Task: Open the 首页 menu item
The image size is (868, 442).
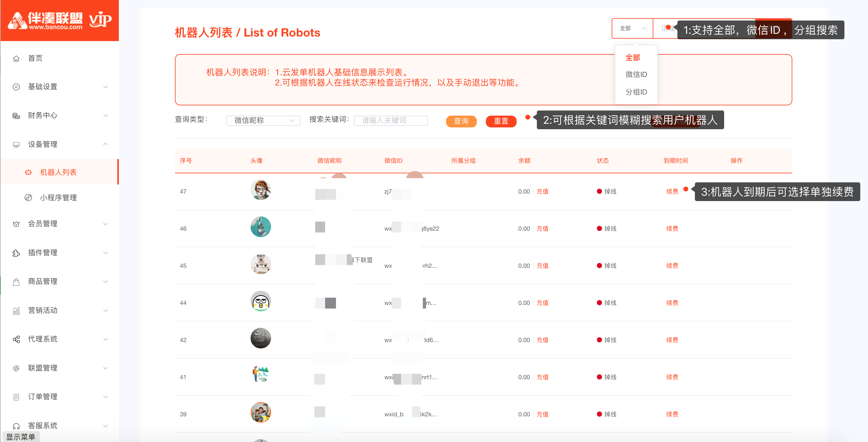Action: coord(60,58)
